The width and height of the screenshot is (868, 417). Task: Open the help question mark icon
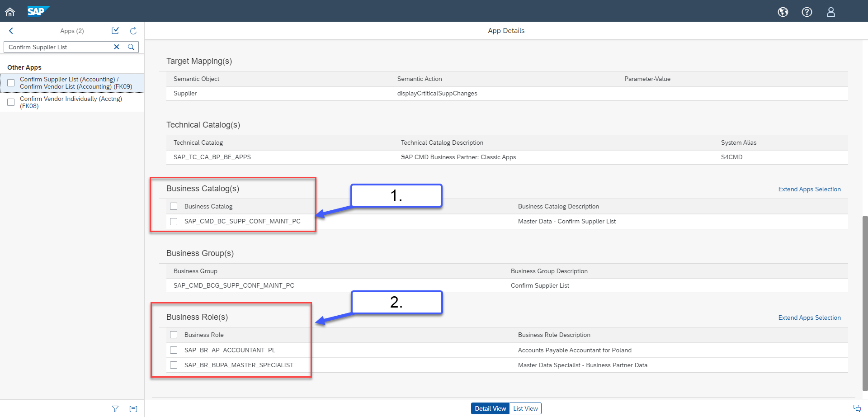coord(807,12)
